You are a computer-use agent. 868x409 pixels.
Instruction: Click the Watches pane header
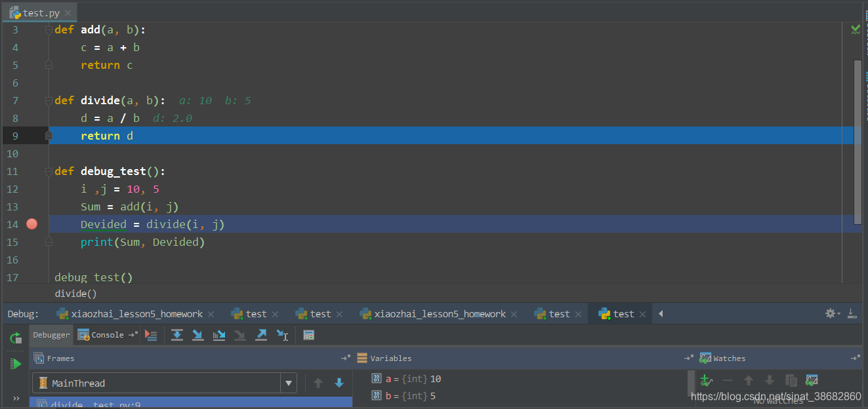click(x=779, y=359)
